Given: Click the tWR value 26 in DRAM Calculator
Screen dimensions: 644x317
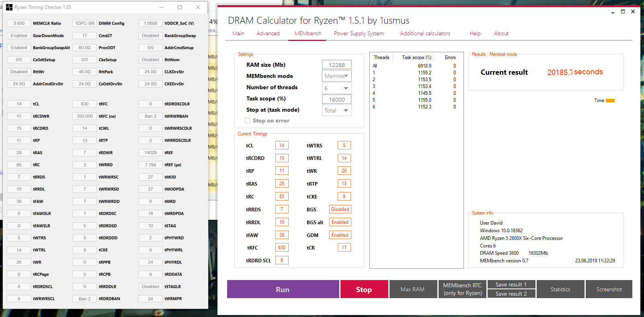Looking at the screenshot, I should pyautogui.click(x=344, y=171).
